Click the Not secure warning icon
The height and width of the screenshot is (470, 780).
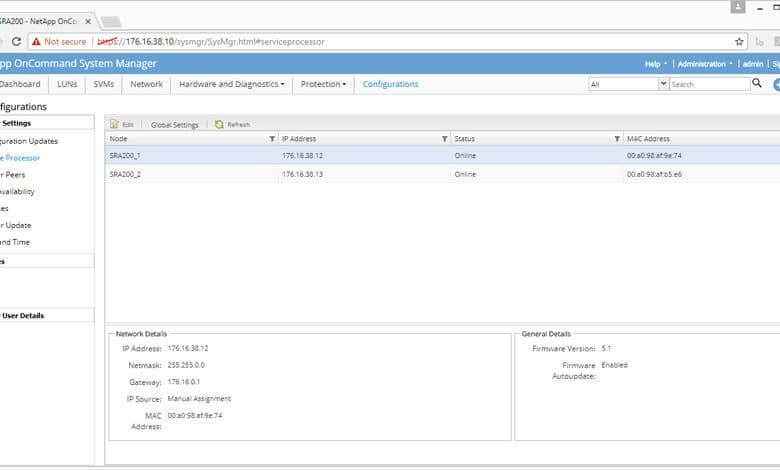[x=36, y=42]
